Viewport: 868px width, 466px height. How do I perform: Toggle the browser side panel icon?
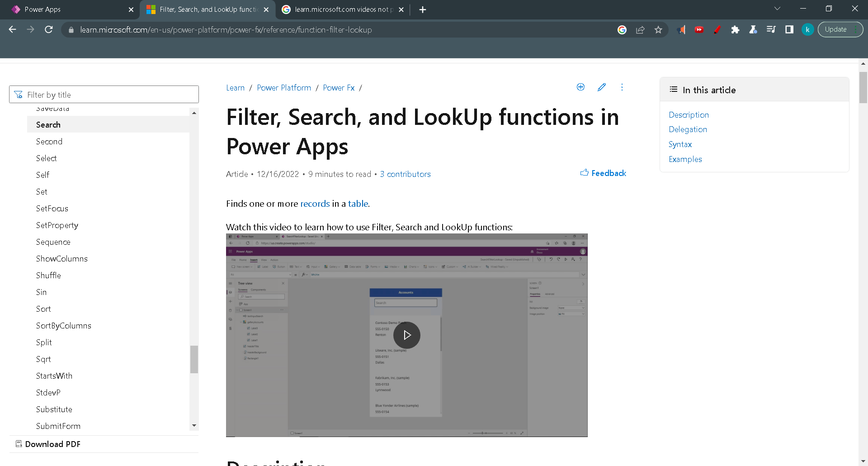(789, 30)
